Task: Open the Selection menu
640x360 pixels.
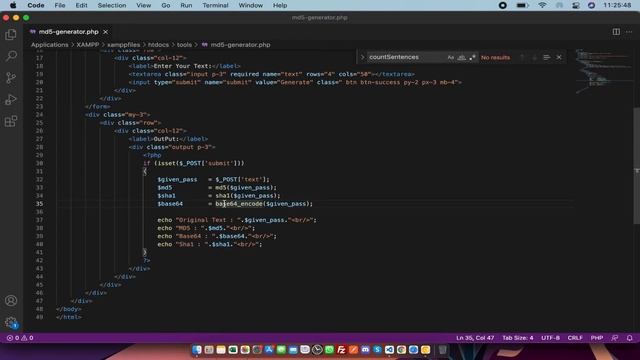Action: click(x=112, y=5)
